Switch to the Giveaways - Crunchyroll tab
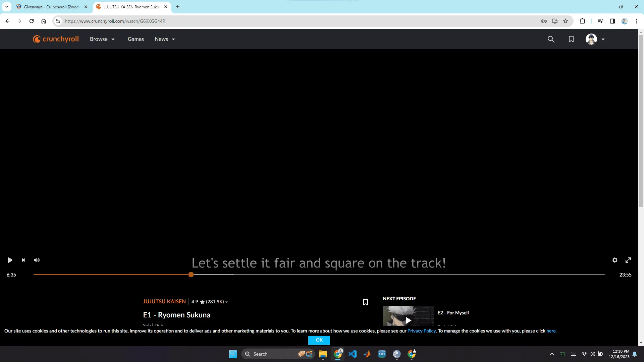The image size is (644, 362). 52,7
